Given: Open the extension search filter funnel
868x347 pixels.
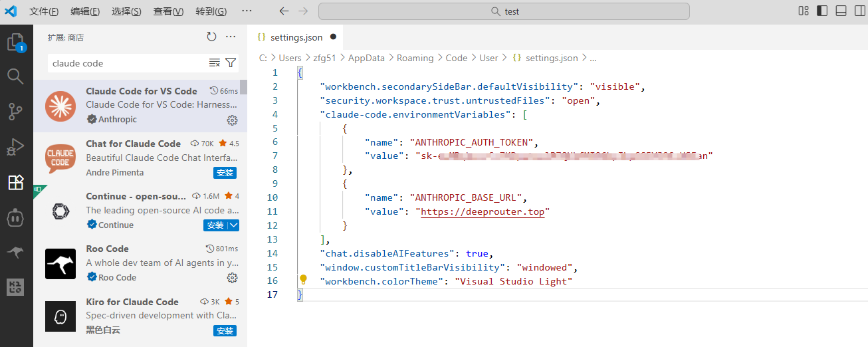Looking at the screenshot, I should (x=231, y=62).
